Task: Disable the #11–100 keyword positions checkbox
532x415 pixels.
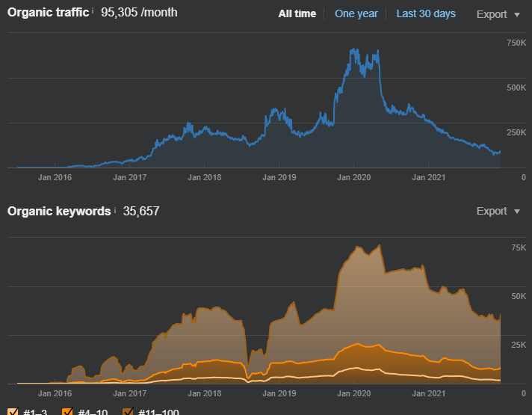Action: (x=128, y=411)
